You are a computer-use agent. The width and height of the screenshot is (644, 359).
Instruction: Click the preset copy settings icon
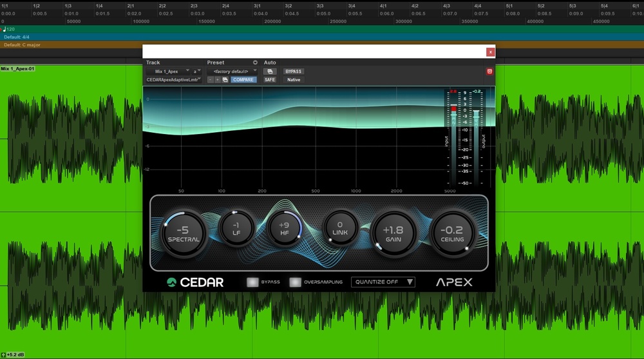pyautogui.click(x=225, y=80)
